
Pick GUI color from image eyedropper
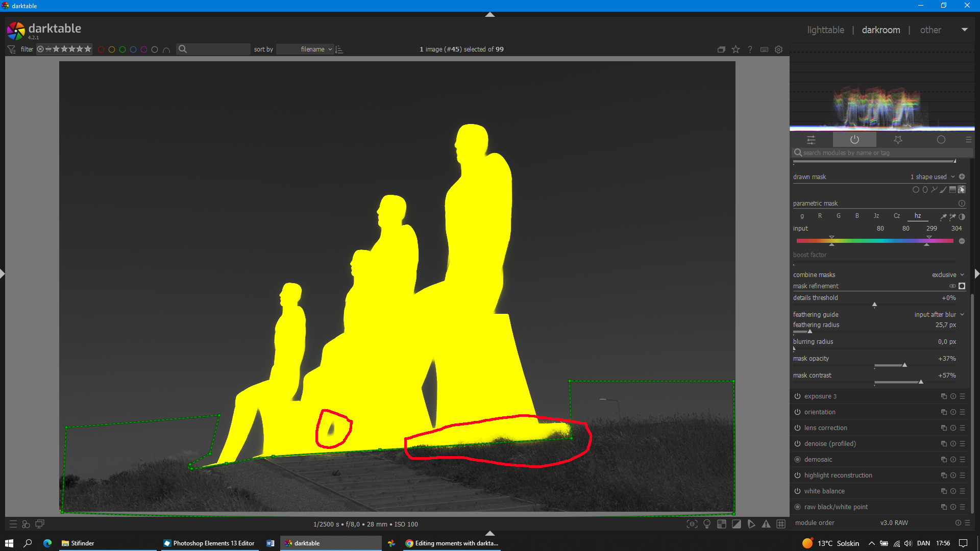[x=943, y=216]
